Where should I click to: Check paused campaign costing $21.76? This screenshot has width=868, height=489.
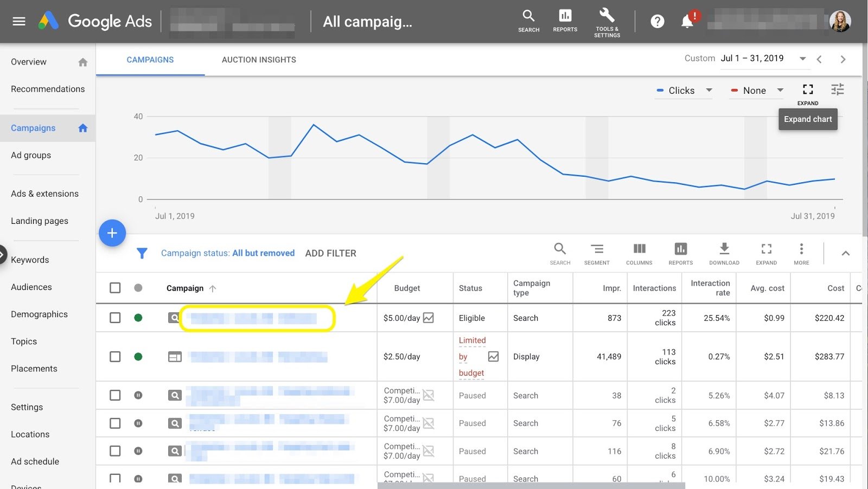click(x=115, y=451)
